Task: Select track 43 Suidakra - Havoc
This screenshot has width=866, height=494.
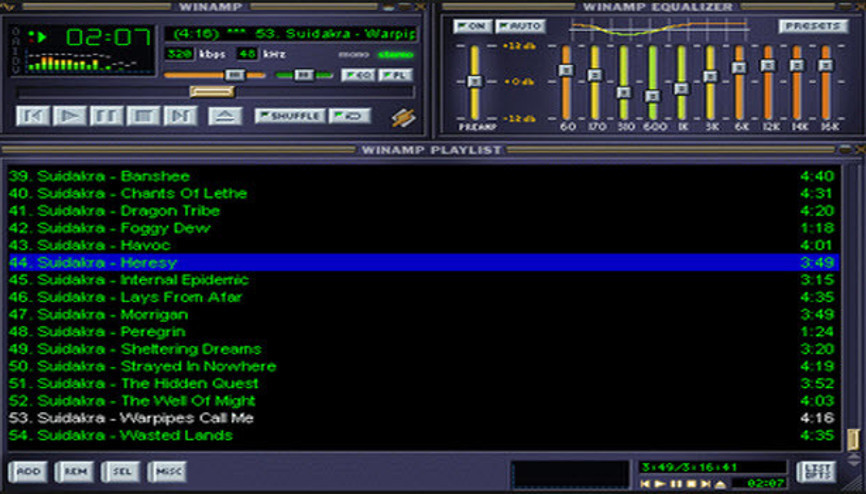Action: pos(424,245)
